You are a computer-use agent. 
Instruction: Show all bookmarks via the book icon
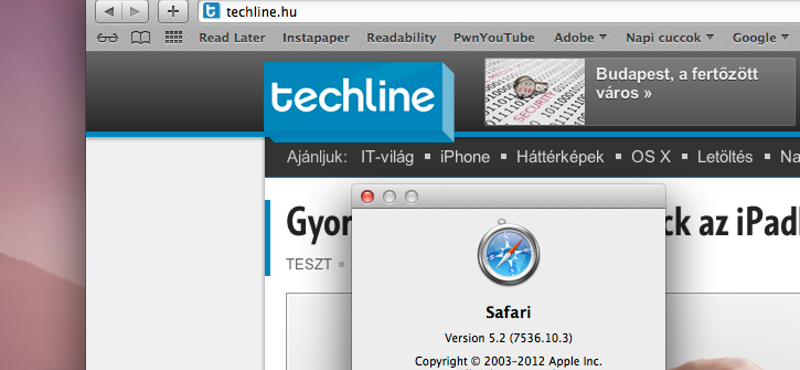point(140,38)
